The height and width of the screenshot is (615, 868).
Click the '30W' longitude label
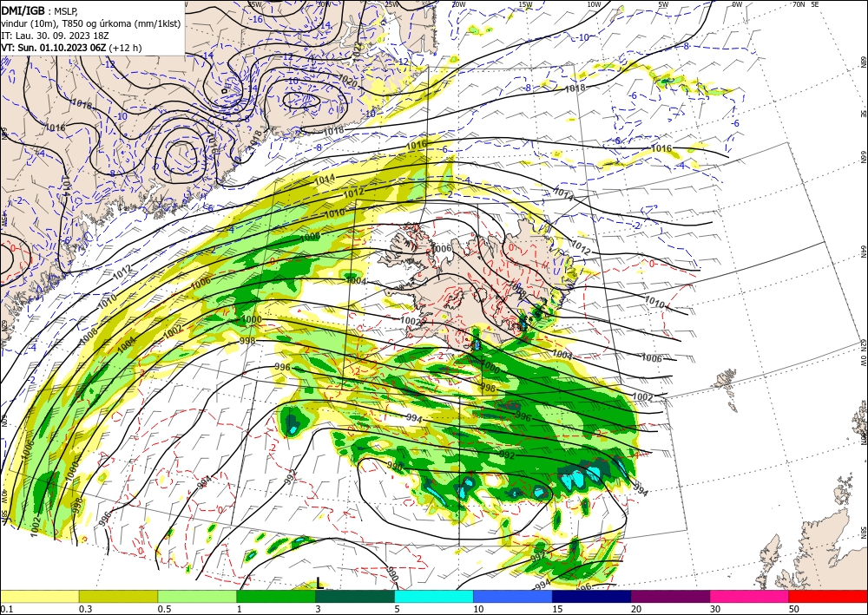click(324, 4)
